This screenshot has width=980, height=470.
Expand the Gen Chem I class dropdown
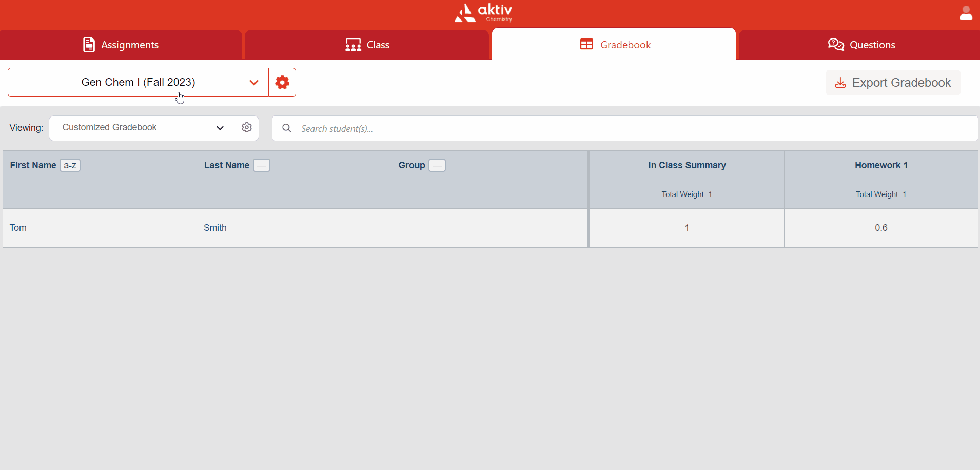pos(138,82)
